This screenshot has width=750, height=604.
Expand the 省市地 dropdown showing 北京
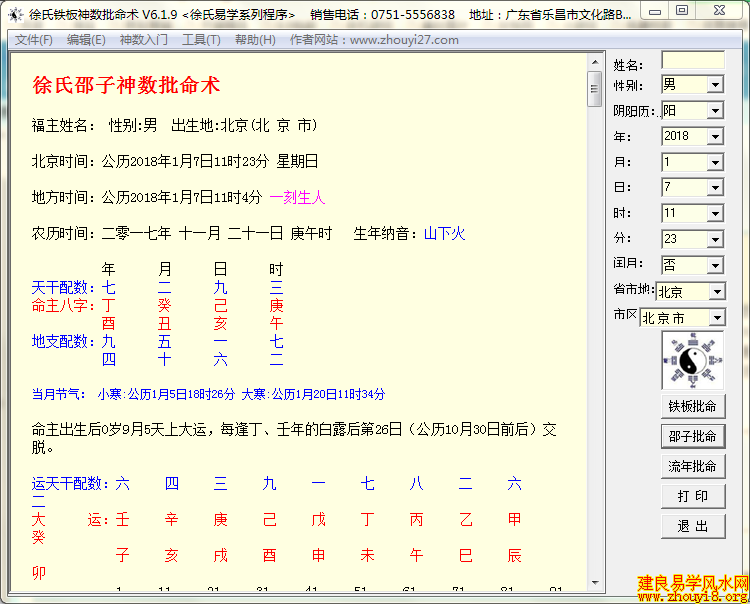point(717,291)
